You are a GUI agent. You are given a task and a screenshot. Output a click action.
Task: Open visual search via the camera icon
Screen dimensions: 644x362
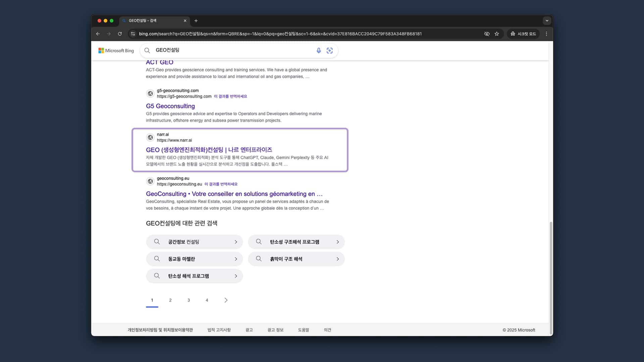(x=329, y=50)
